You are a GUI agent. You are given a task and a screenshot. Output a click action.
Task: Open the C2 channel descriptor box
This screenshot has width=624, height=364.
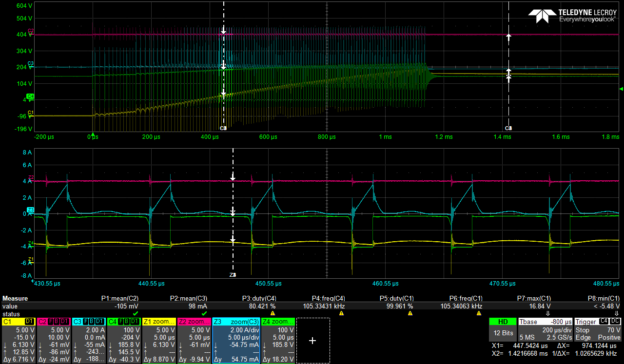click(54, 341)
